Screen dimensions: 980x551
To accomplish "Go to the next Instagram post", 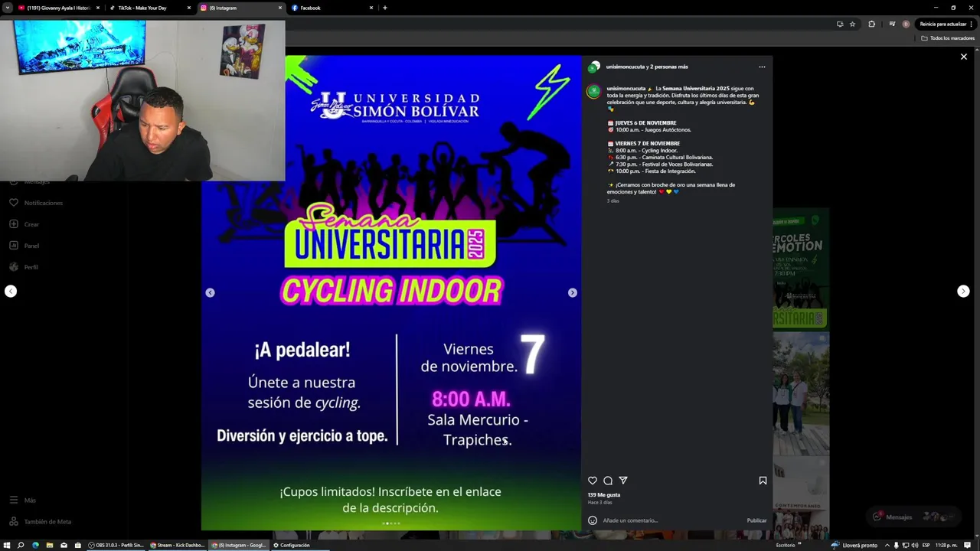I will coord(963,292).
